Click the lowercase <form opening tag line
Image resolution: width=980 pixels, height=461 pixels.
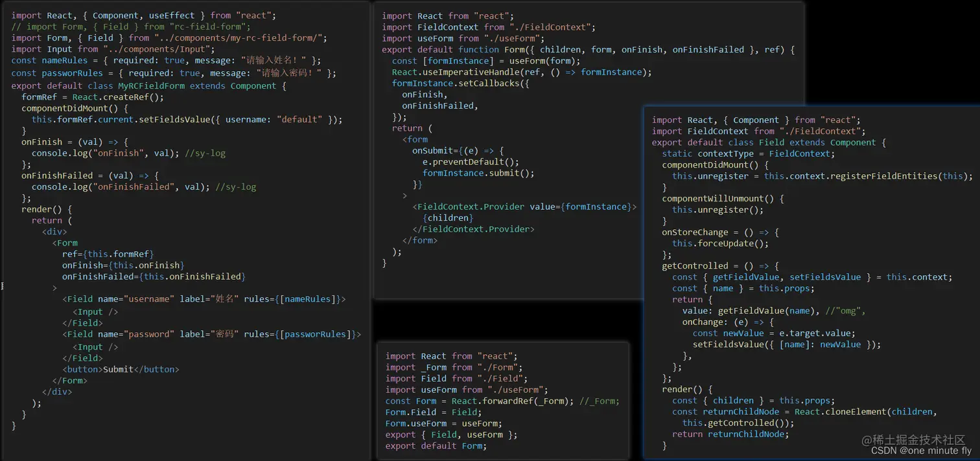(x=415, y=139)
